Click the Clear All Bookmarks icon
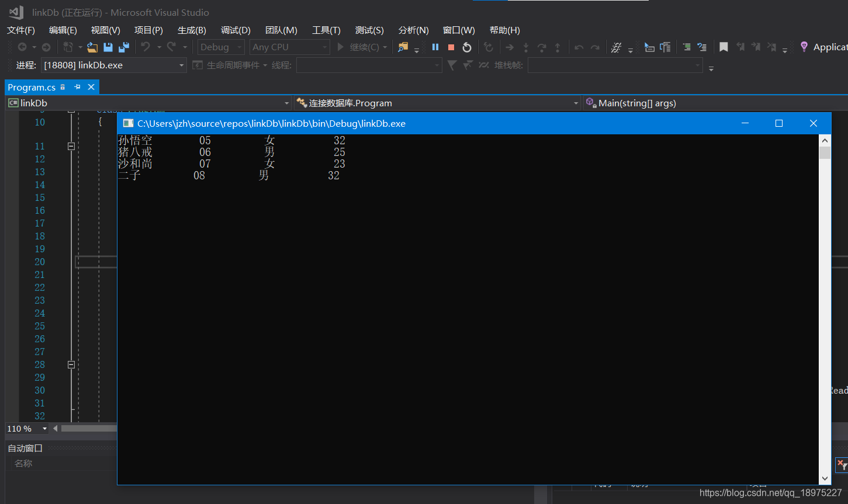Viewport: 848px width, 504px height. click(x=772, y=47)
